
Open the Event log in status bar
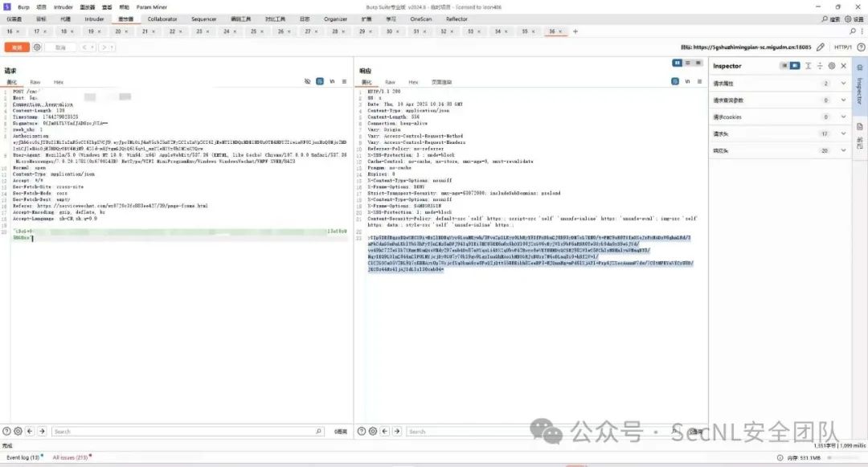tap(23, 457)
